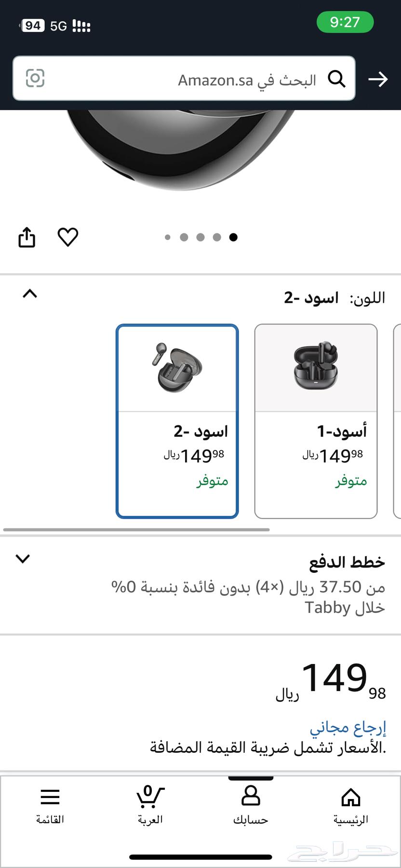Tap the back arrow beside the search bar
This screenshot has width=401, height=868.
(379, 79)
